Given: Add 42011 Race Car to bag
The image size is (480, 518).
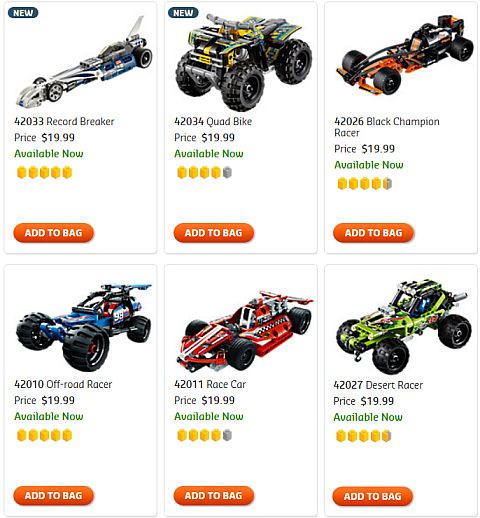Looking at the screenshot, I should (x=214, y=495).
